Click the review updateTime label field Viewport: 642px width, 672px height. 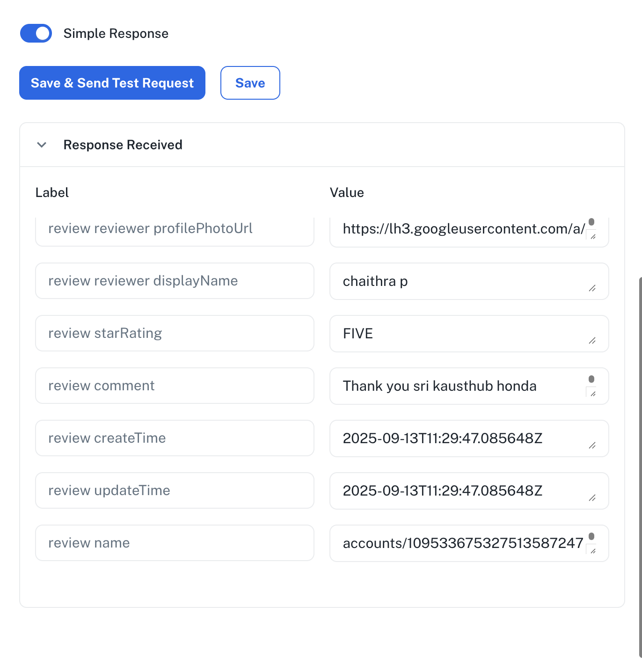[175, 490]
